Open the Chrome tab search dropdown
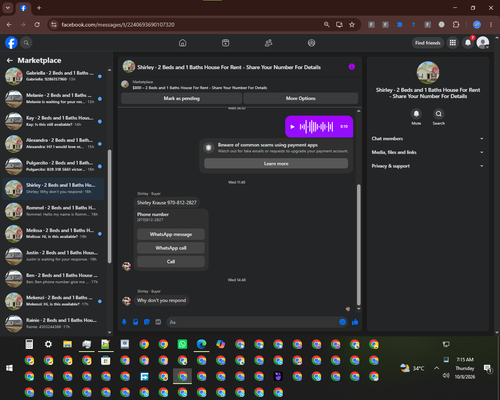Viewport: 500px width, 400px height. click(8, 8)
